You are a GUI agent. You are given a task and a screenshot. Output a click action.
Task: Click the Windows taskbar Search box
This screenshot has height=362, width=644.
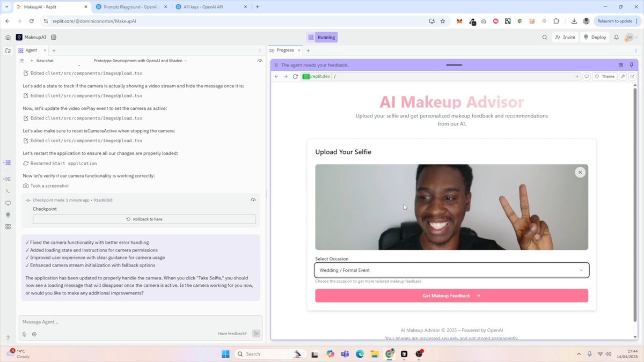pos(270,354)
